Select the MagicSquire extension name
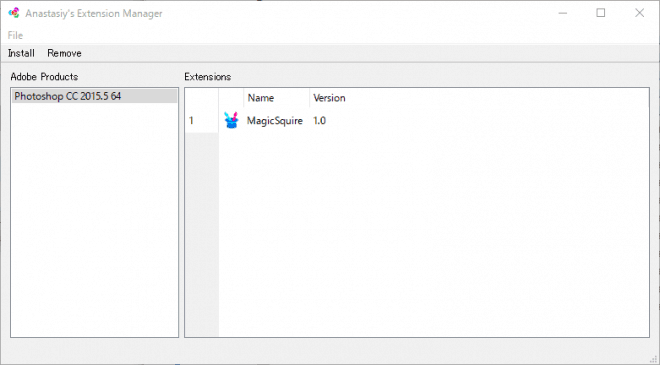Viewport: 660px width, 365px height. [x=274, y=121]
